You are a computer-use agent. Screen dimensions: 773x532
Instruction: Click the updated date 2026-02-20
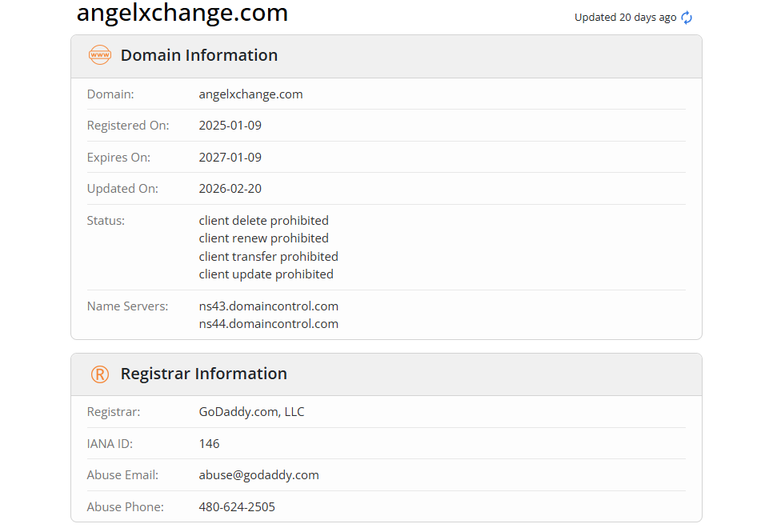[230, 189]
